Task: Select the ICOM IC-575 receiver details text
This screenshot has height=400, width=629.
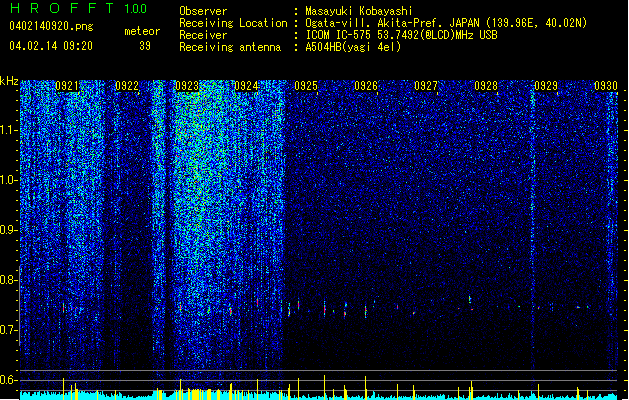Action: point(401,35)
